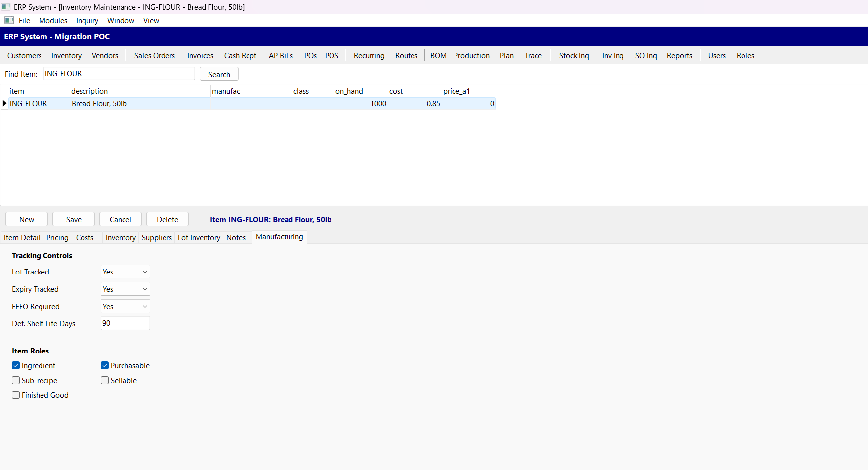This screenshot has width=868, height=470.
Task: Toggle the Ingredient checkbox
Action: click(x=16, y=365)
